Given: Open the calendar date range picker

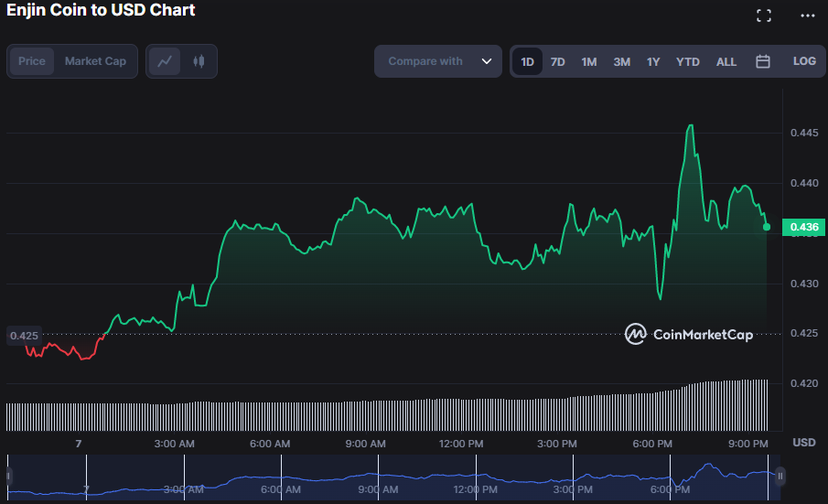Looking at the screenshot, I should [762, 62].
